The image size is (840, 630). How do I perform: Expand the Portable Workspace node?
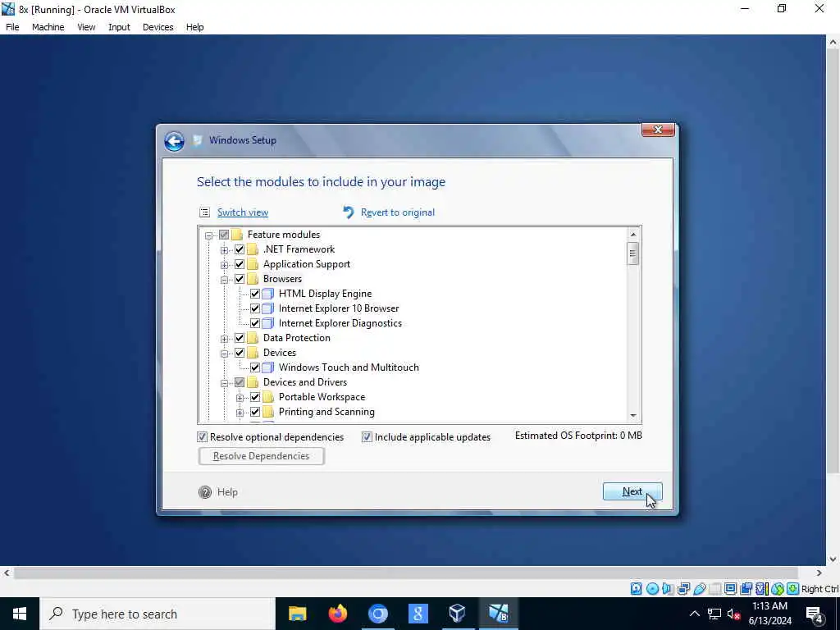click(240, 398)
